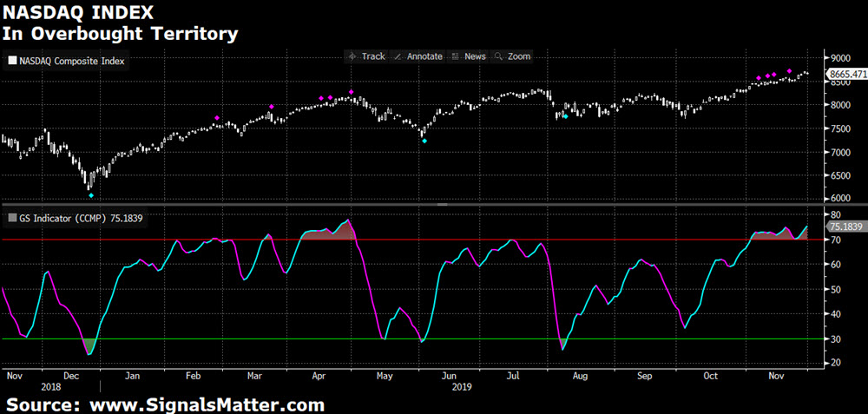Screen dimensions: 868x414
Task: Click the NASDAQ INDEX chart title
Action: [79, 12]
